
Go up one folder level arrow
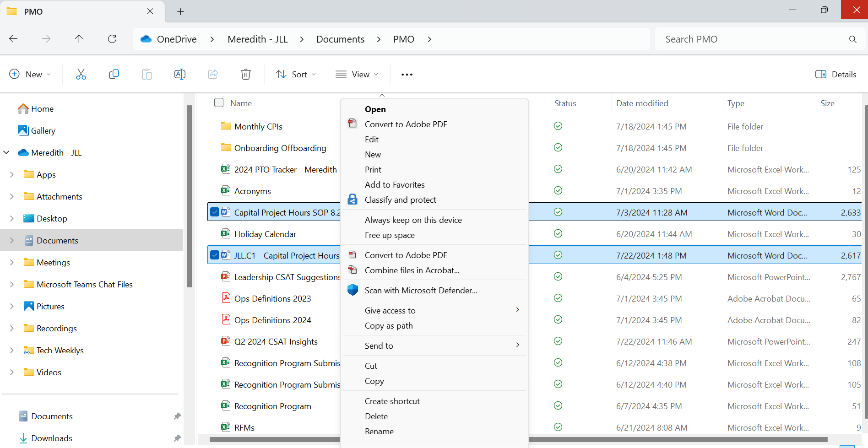79,39
